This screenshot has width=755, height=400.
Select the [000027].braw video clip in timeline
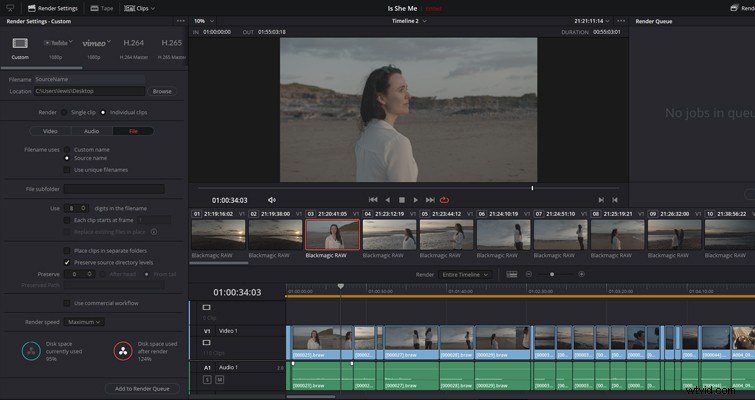411,343
